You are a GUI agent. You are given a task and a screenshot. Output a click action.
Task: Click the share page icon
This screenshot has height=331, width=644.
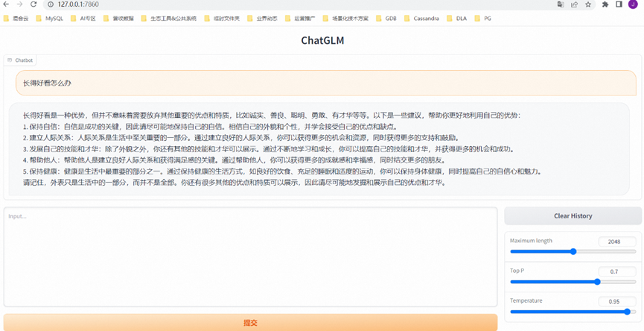point(574,4)
